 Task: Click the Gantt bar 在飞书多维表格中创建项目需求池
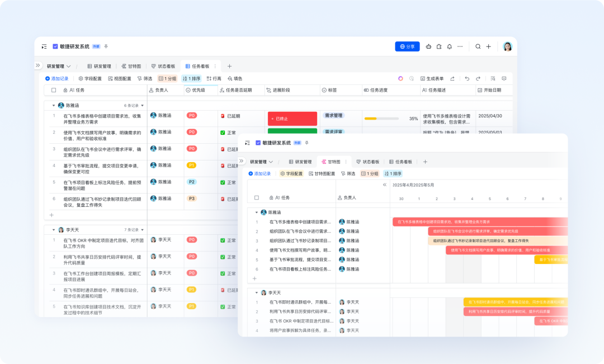(x=480, y=222)
